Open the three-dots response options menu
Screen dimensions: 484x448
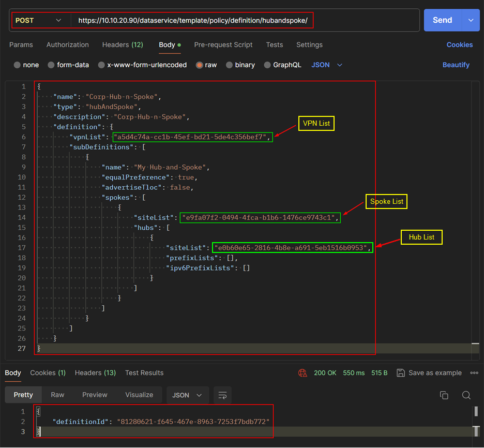click(x=474, y=373)
